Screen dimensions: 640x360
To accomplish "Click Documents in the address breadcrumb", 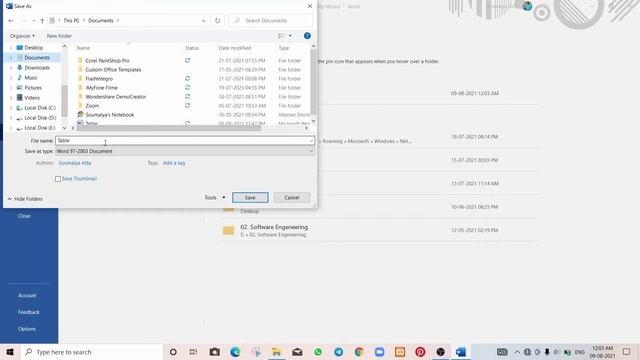I will 101,20.
